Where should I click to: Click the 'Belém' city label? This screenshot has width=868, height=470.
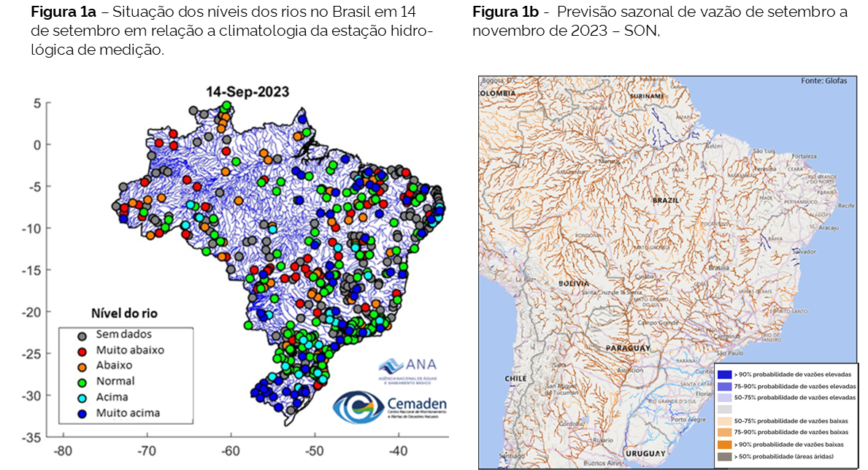[713, 146]
